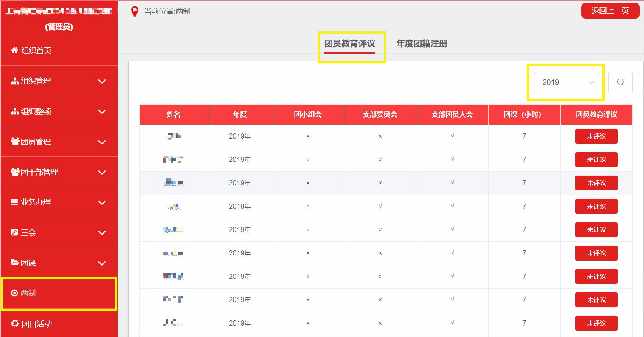Image resolution: width=644 pixels, height=337 pixels.
Task: Click the edit icon beside 三会
Action: 14,232
